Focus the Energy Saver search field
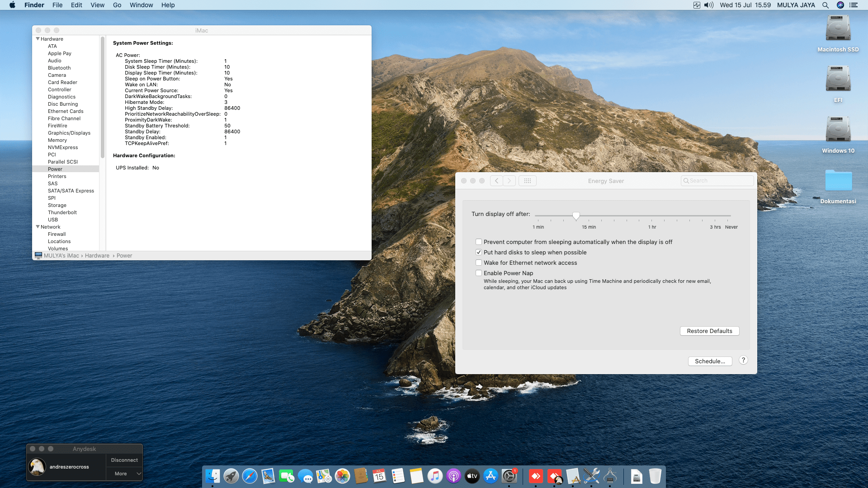The height and width of the screenshot is (488, 868). (717, 181)
